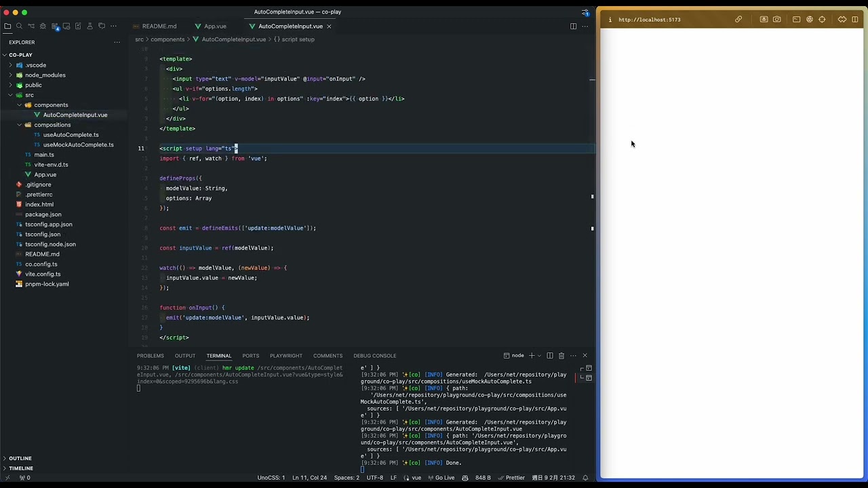
Task: Open the PORTS panel tab
Action: pos(251,356)
